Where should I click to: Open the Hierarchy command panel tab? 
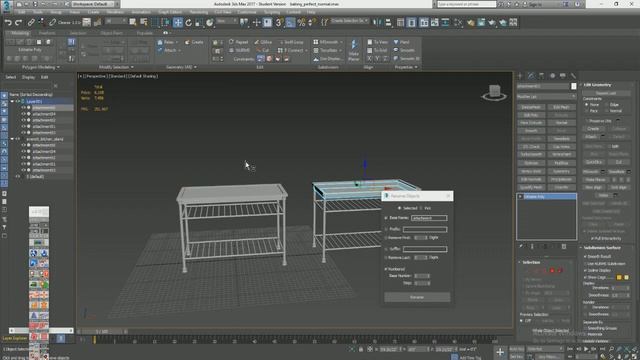542,76
